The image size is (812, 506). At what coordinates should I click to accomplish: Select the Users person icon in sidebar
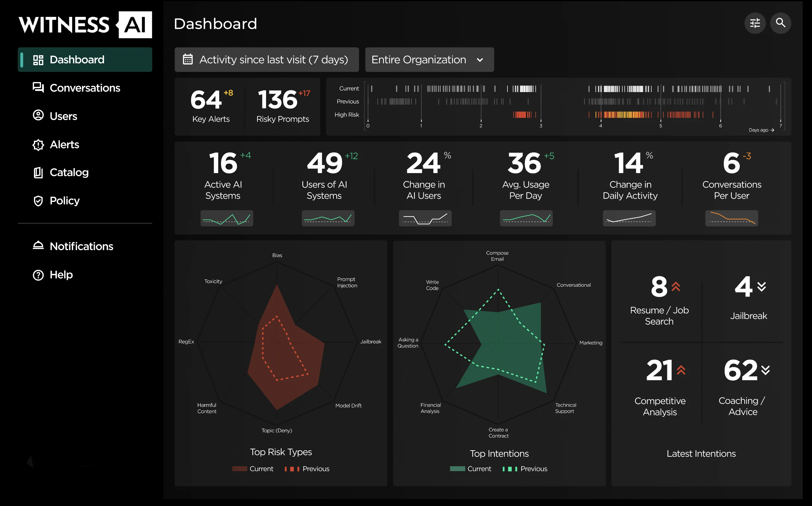(x=38, y=116)
